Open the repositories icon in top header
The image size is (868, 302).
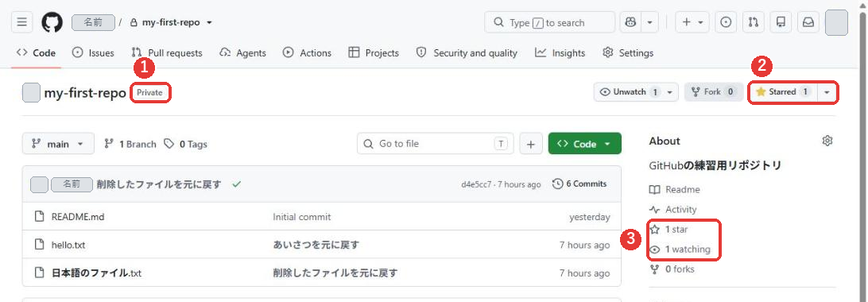781,23
